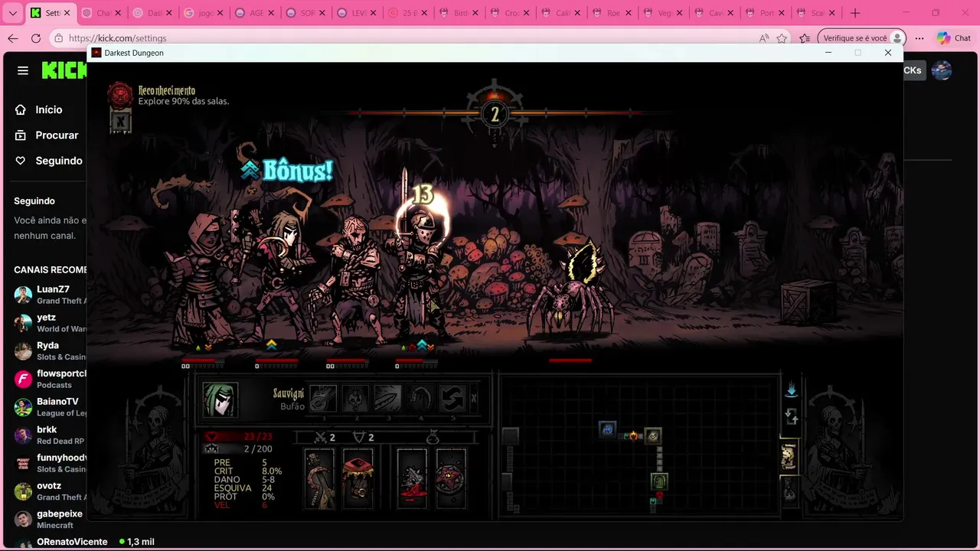
Task: Inspect the red hooded armor slot
Action: tap(358, 478)
